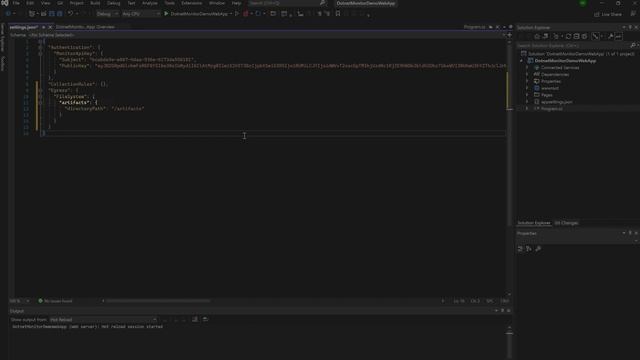Select Connected Services in Solution Explorer
This screenshot has height=360, width=640.
tap(560, 68)
